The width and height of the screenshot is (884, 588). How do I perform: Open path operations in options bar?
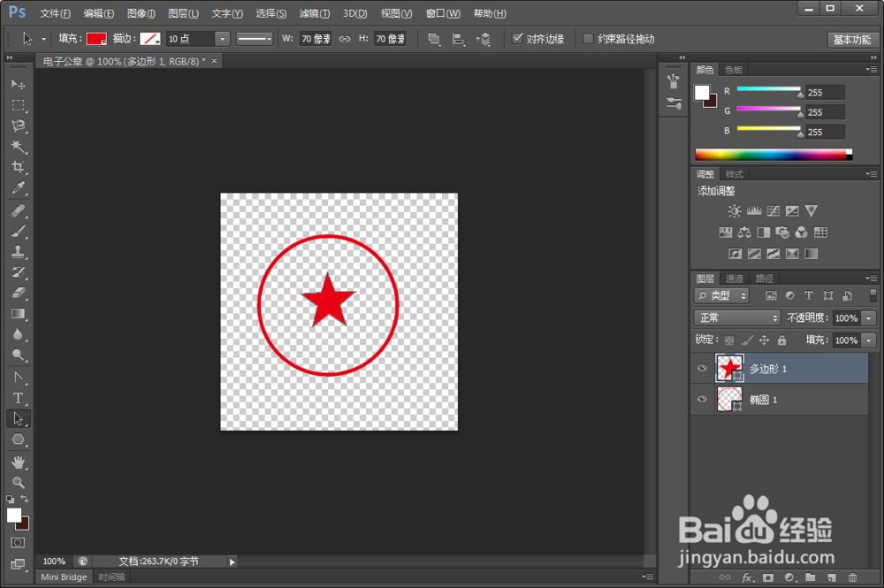tap(433, 39)
